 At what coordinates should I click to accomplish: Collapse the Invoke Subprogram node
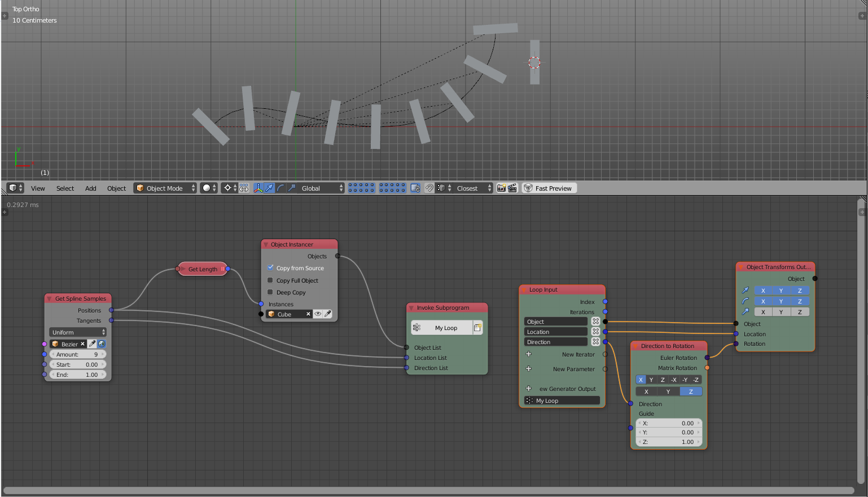pyautogui.click(x=411, y=307)
